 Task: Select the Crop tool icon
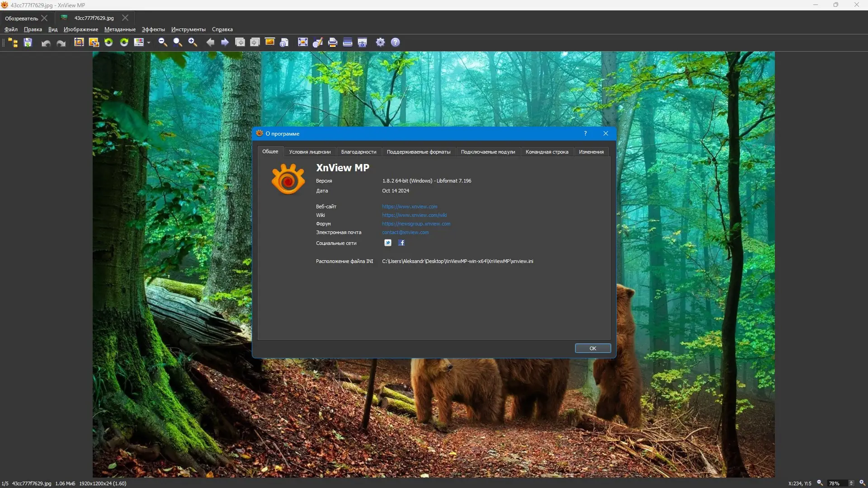point(79,42)
